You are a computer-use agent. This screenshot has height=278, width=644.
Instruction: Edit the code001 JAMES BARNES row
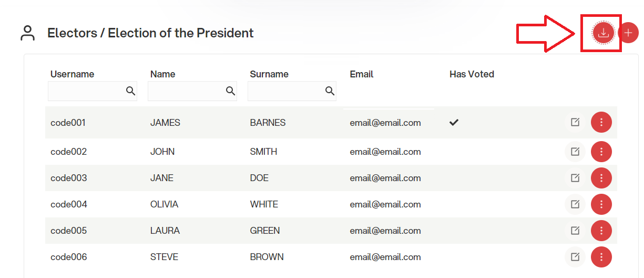575,122
